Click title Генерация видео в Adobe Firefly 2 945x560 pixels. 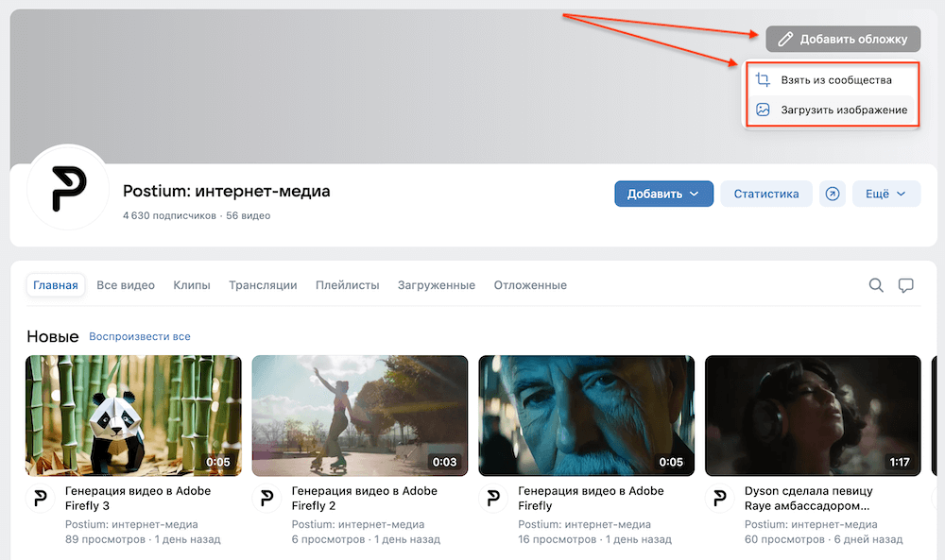(365, 498)
